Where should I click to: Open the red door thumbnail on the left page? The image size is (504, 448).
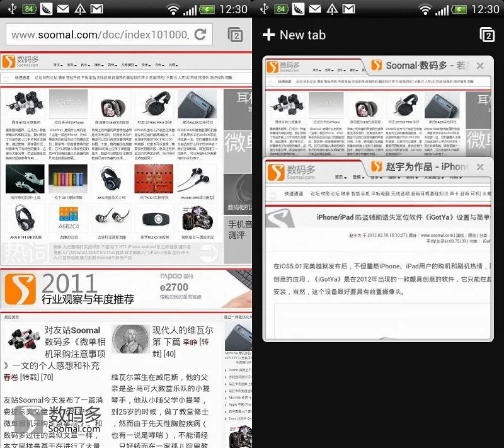pos(154,179)
